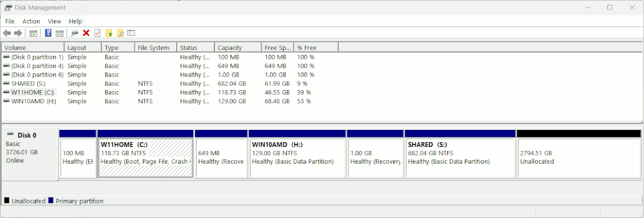Click the Disk Management title bar app icon

pyautogui.click(x=8, y=8)
